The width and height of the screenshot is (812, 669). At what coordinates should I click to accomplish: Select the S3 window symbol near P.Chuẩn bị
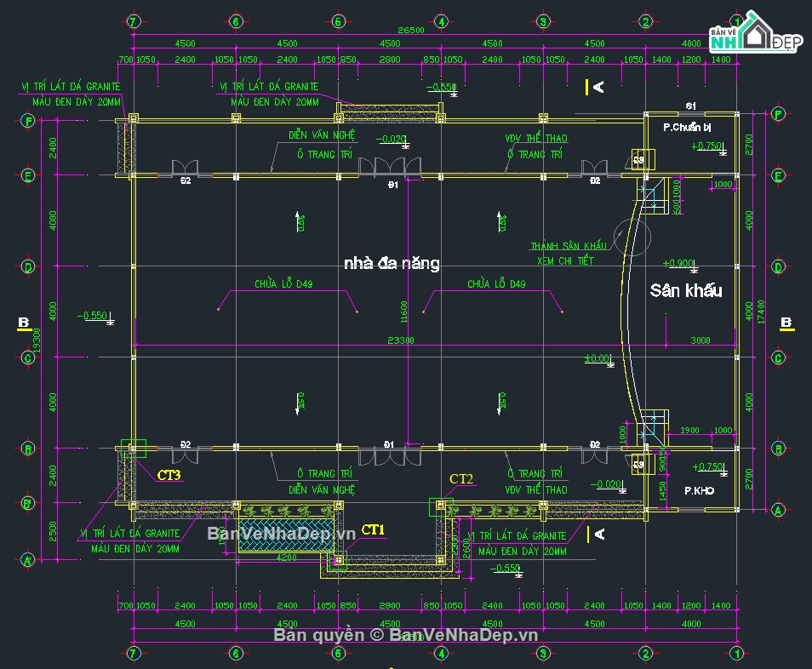638,160
